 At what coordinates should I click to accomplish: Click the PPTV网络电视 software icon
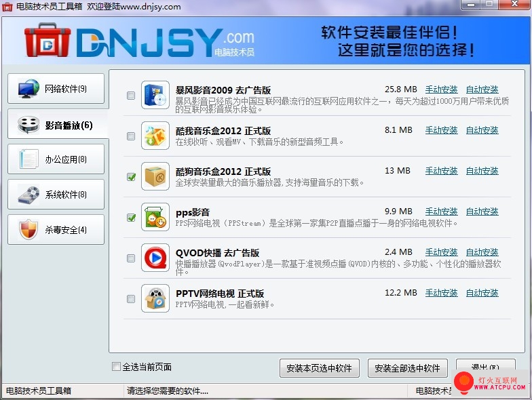click(155, 298)
